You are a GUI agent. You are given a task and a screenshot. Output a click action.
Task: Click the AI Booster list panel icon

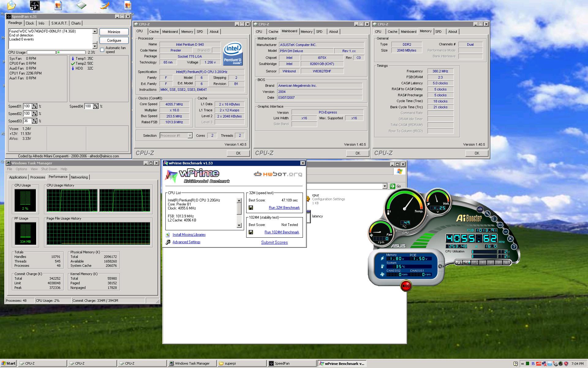point(494,219)
